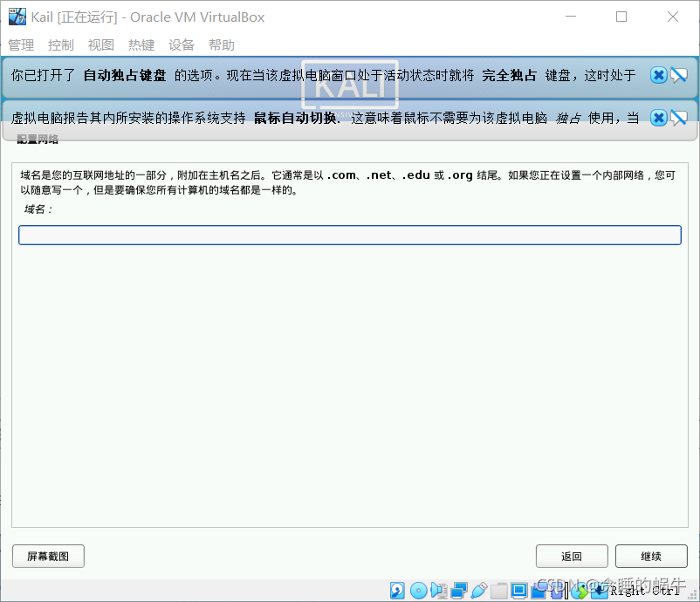The width and height of the screenshot is (700, 602).
Task: Focus the 域名 text input field
Action: (350, 236)
